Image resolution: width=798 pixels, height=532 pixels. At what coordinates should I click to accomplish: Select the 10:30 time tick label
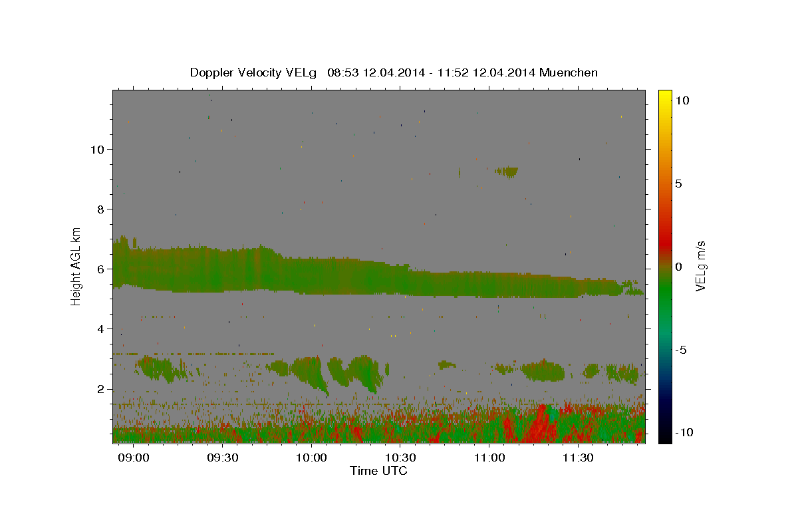pyautogui.click(x=401, y=458)
